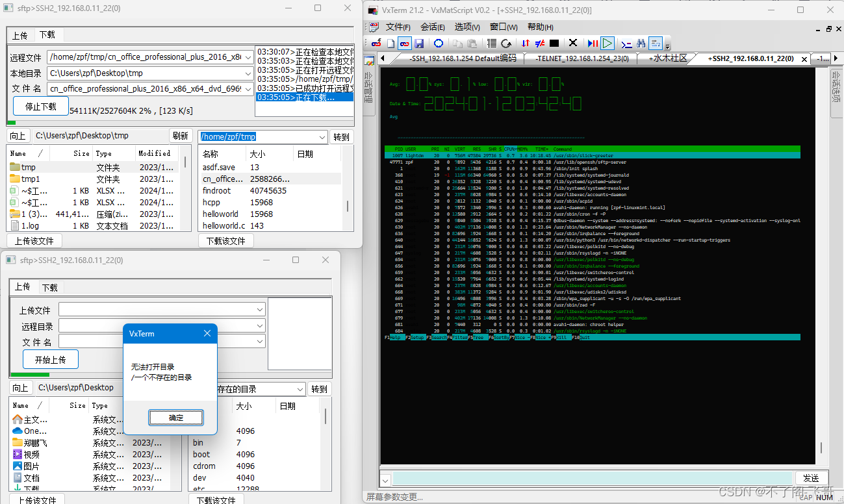Click the command prompt terminal icon

coord(626,44)
